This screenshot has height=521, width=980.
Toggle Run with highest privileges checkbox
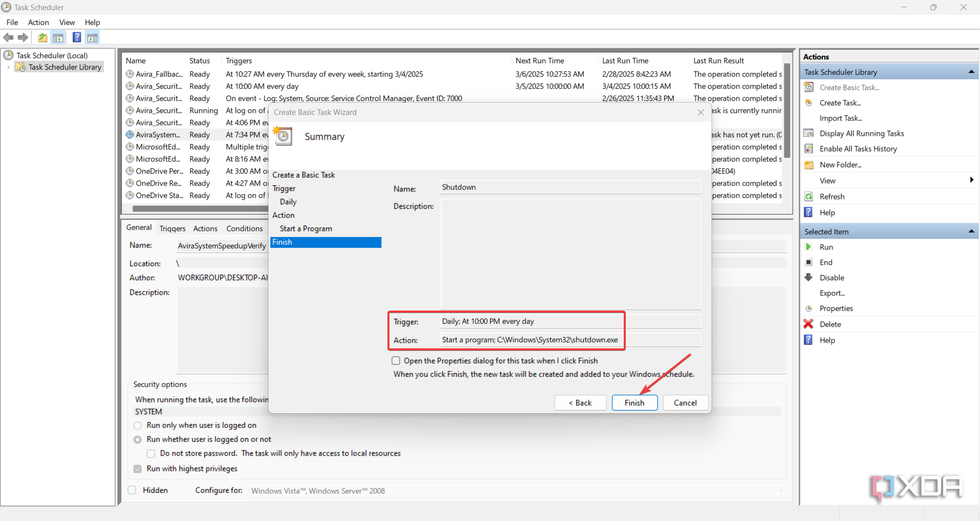(x=138, y=469)
